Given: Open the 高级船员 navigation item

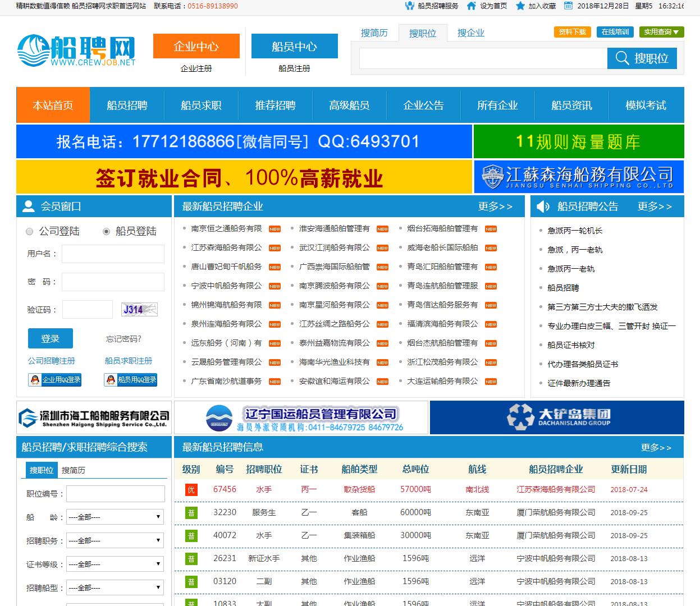Looking at the screenshot, I should click(x=349, y=105).
